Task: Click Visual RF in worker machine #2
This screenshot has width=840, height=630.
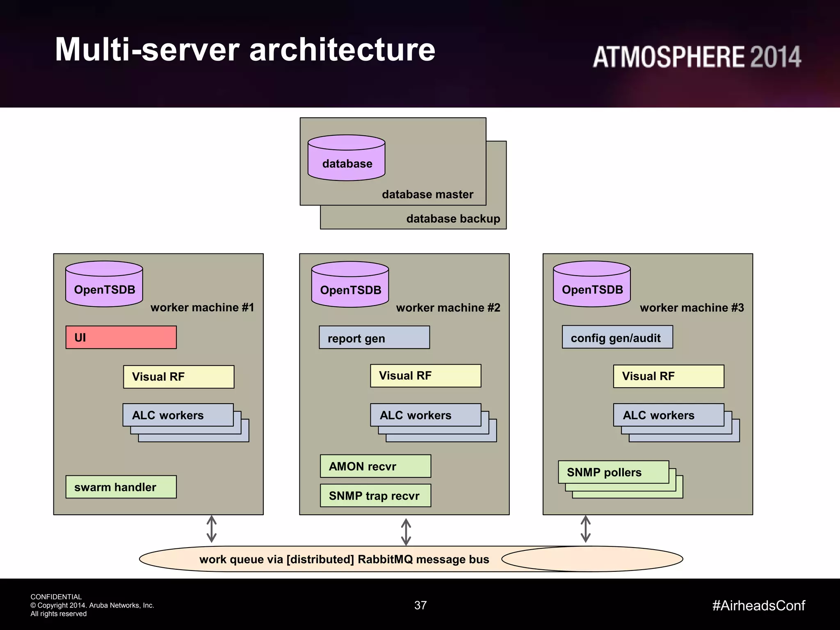Action: click(426, 376)
